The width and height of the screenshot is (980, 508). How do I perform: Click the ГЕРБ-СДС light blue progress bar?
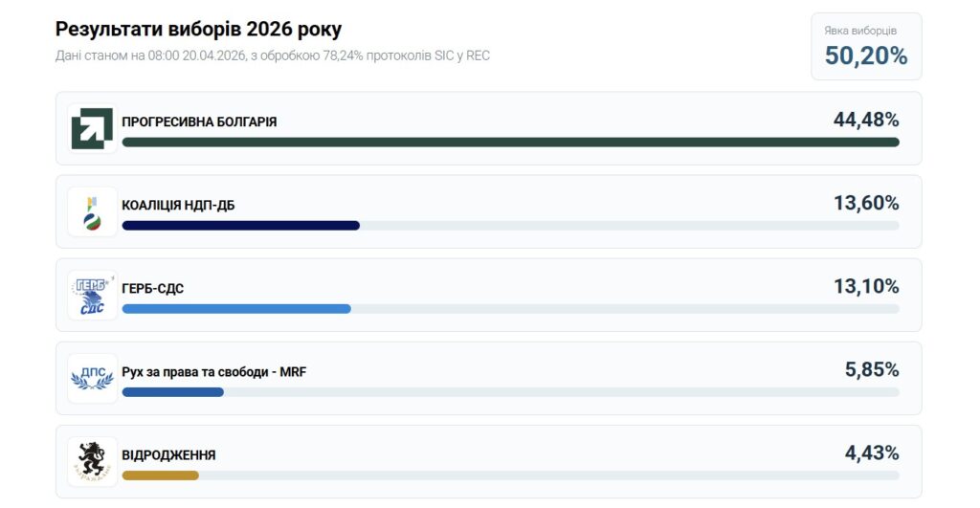point(236,309)
